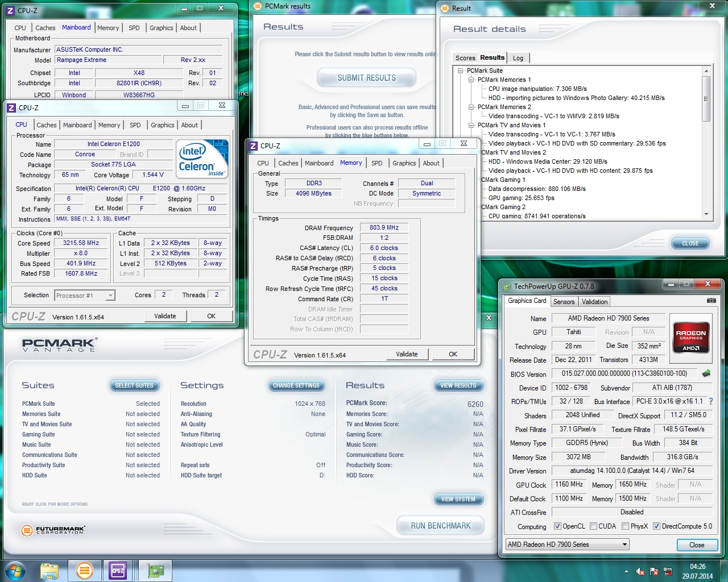728x582 pixels.
Task: Click the DRAM Frequency value 803.9 MHz
Action: 384,227
